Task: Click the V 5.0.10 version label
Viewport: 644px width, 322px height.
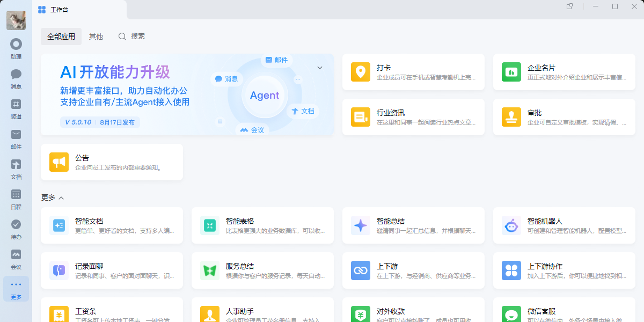Action: [78, 122]
